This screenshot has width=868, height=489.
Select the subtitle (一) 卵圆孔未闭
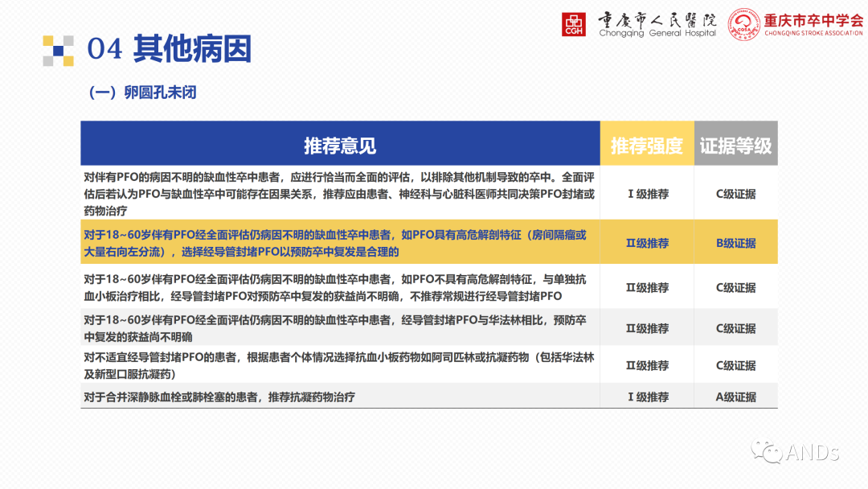(x=143, y=92)
